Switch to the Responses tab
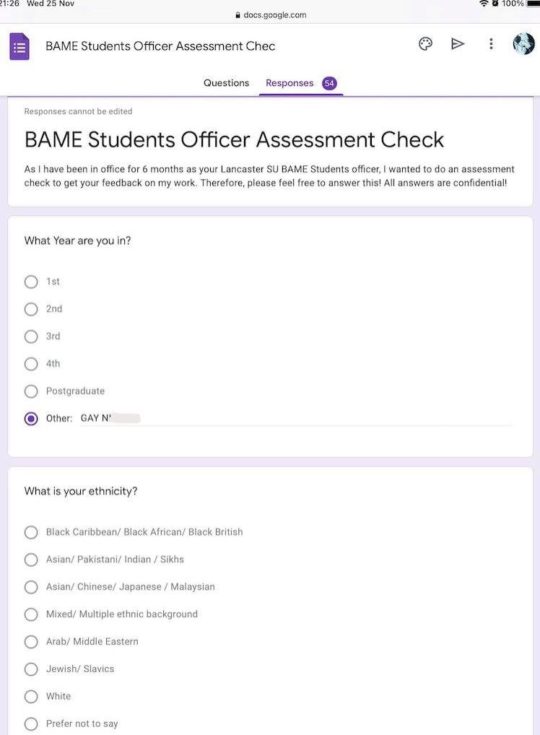540x735 pixels. [x=289, y=83]
